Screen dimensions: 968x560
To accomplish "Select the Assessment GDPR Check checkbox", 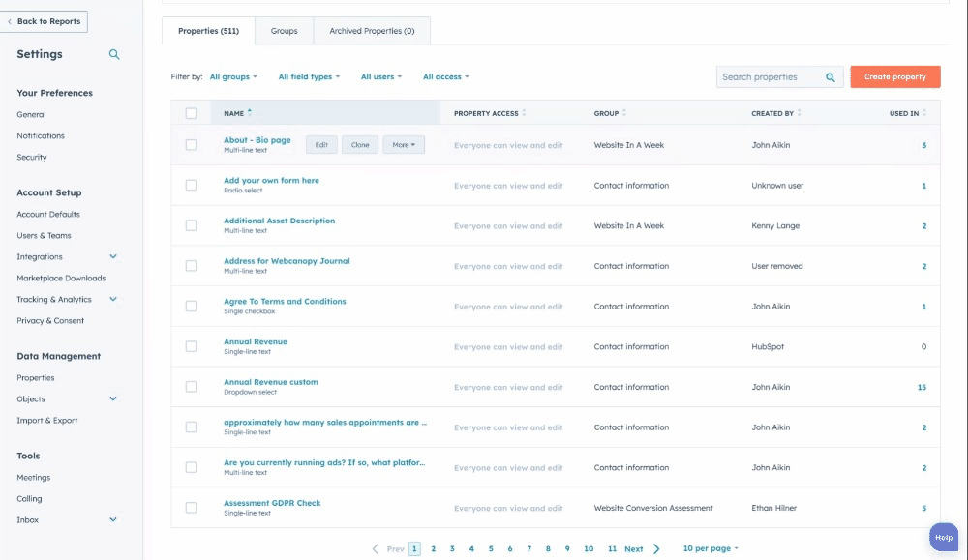I will click(191, 508).
